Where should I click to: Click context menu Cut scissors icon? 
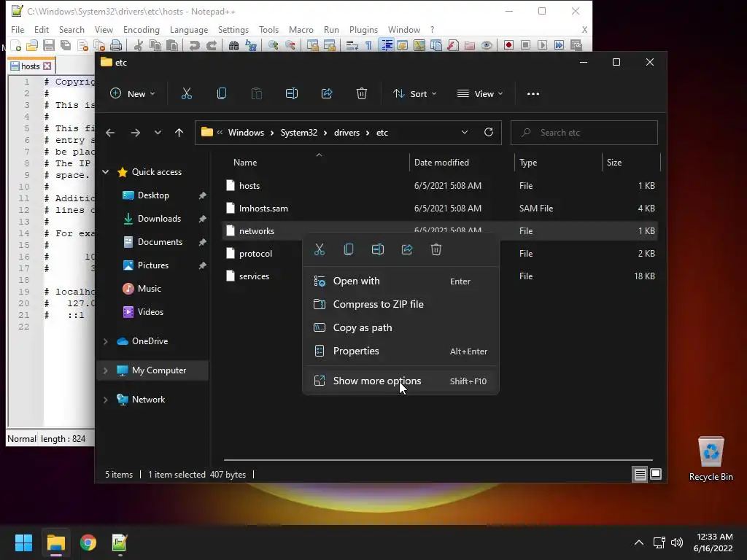tap(320, 249)
